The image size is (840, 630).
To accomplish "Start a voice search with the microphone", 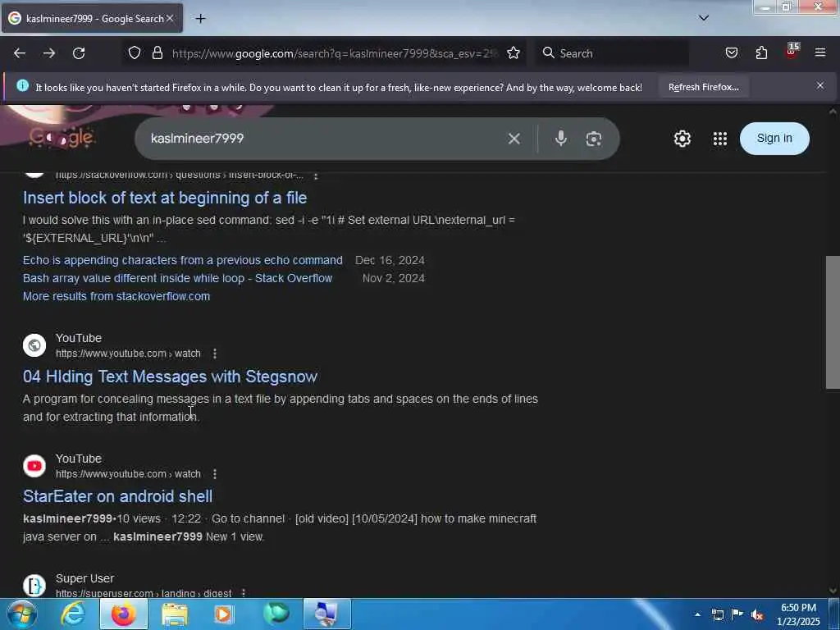I will coord(561,139).
